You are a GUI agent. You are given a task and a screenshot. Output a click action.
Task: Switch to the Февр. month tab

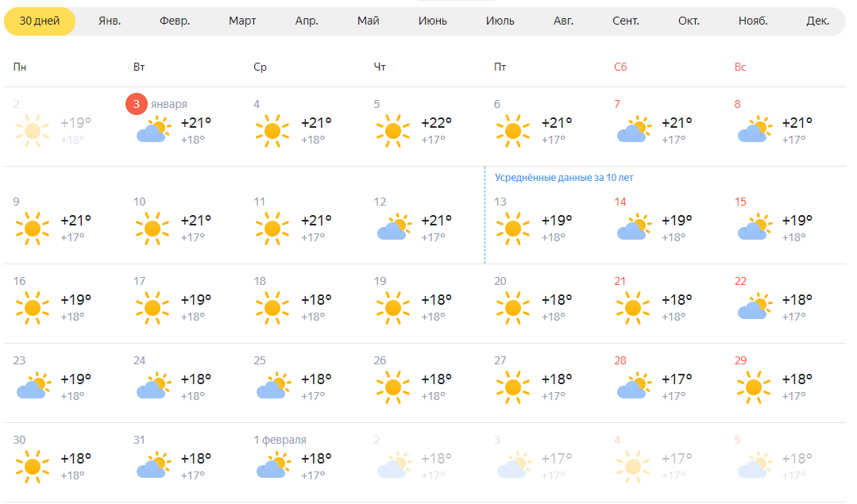175,21
